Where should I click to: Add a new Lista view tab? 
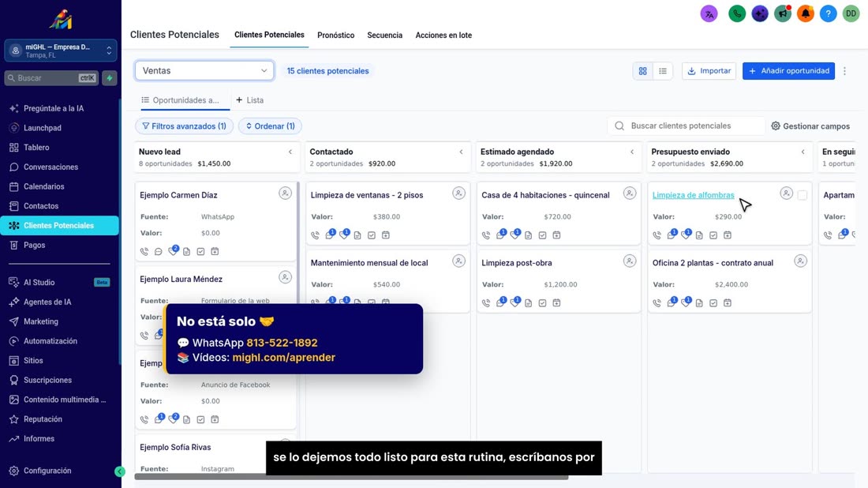click(249, 100)
